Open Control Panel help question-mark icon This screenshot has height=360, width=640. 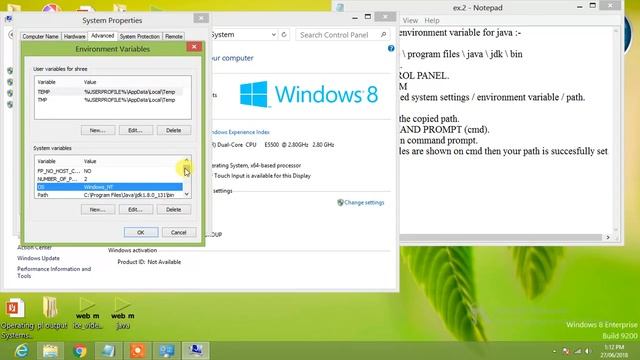click(x=391, y=48)
